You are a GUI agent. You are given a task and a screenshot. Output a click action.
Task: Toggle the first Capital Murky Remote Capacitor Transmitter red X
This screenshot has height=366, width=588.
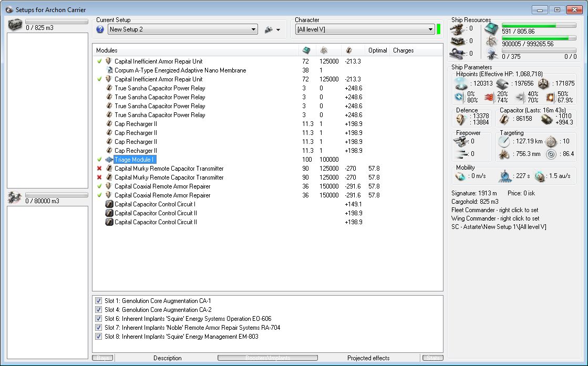tap(99, 169)
